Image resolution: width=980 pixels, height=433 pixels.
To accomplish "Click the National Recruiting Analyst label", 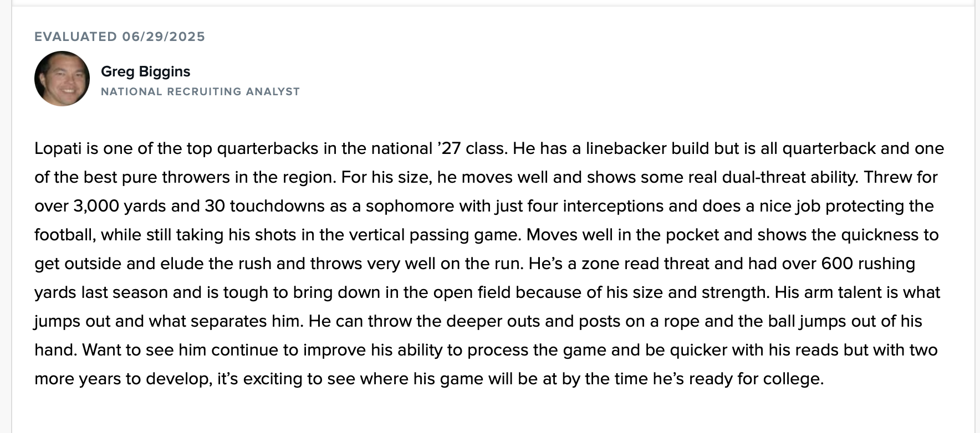I will coord(200,92).
